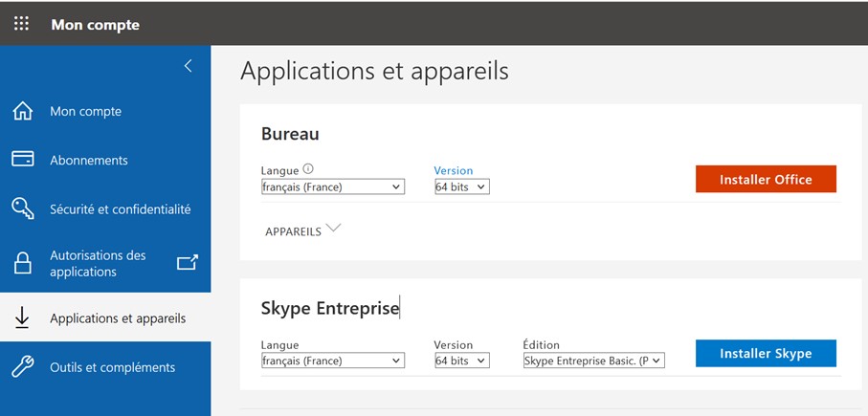
Task: Open the Skype Version 64 bits dropdown
Action: click(x=461, y=361)
